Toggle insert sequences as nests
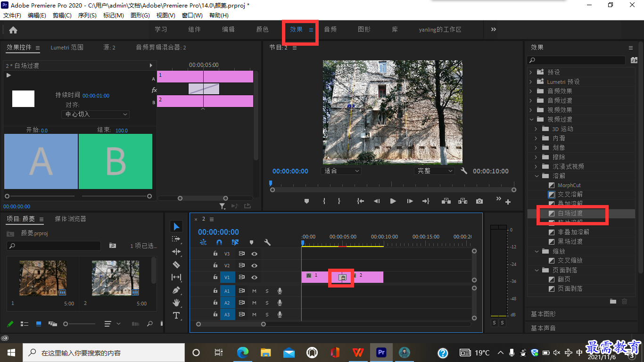644x362 pixels. click(x=203, y=242)
